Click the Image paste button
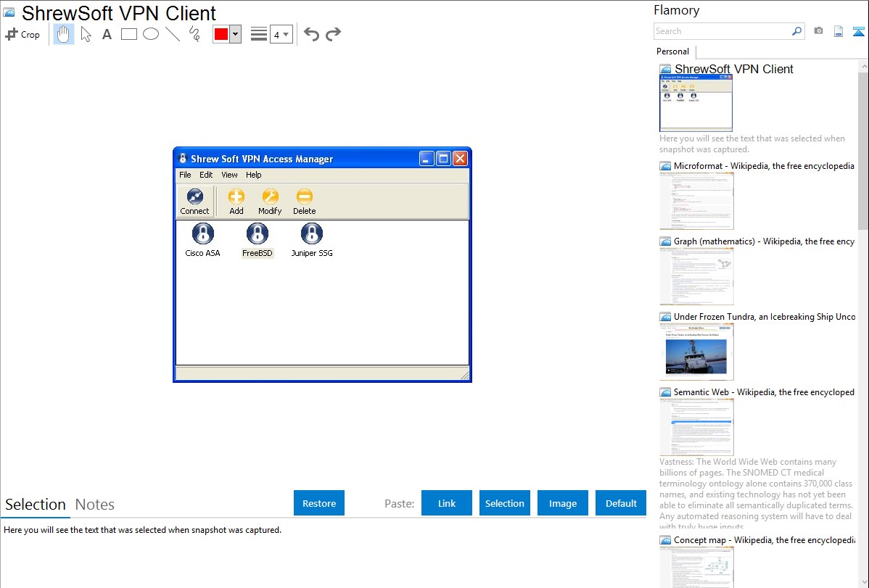This screenshot has height=588, width=869. pos(562,503)
